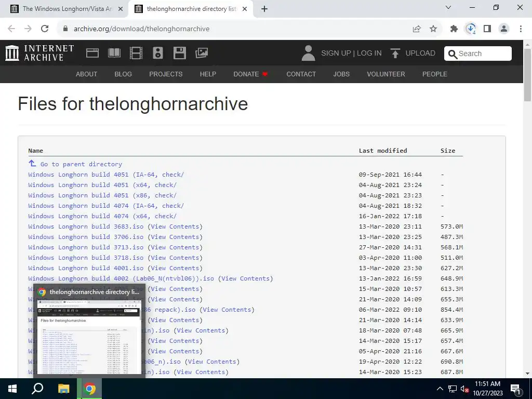This screenshot has width=532, height=399.
Task: Download Windows Longhorn build 3683.iso
Action: click(86, 227)
